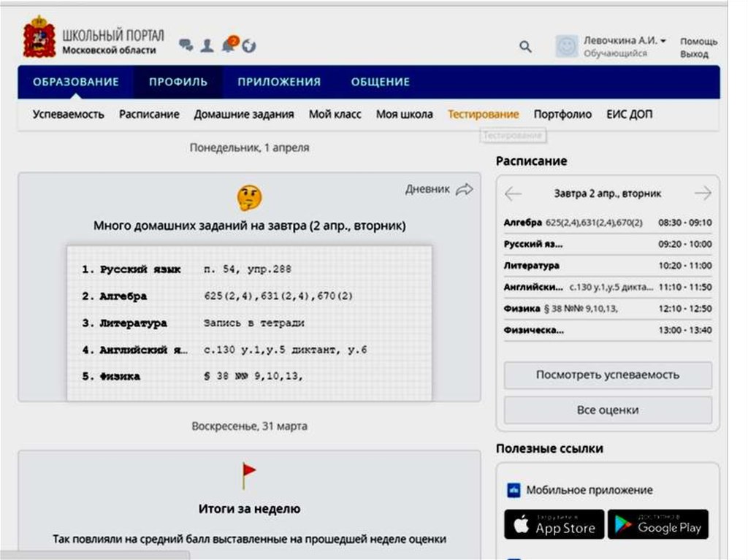The image size is (748, 560).
Task: Switch to ПРИЛОЖЕНИЯ tab
Action: [278, 82]
